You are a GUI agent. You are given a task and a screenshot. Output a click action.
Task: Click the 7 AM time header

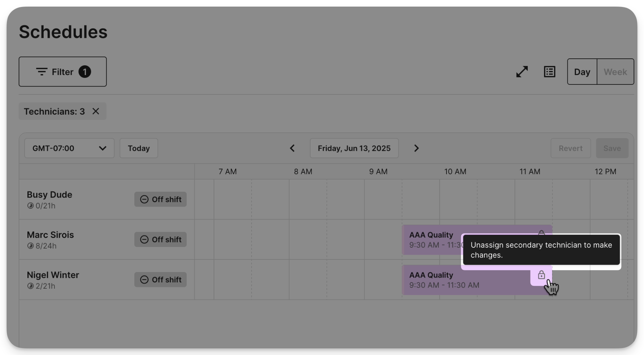228,172
